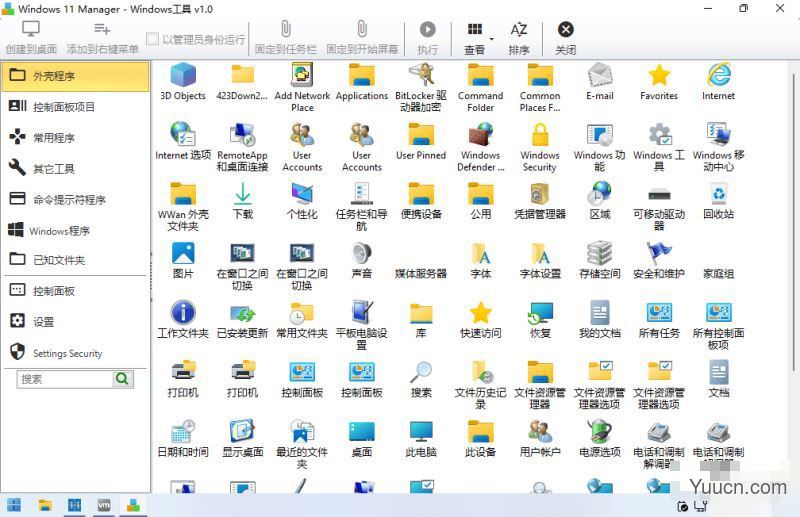The image size is (800, 517).
Task: Select the RemoteApp和桌面连接 icon
Action: 242,147
